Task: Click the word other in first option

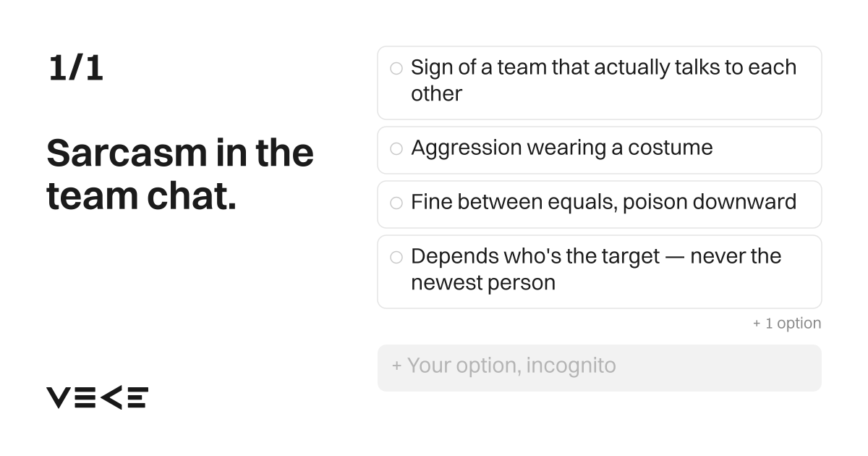Action: 436,94
